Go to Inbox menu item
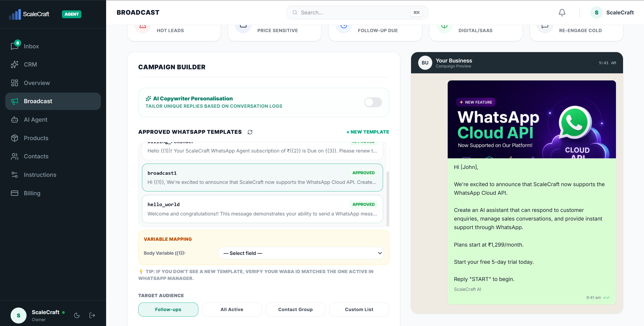This screenshot has width=644, height=326. pos(53,46)
